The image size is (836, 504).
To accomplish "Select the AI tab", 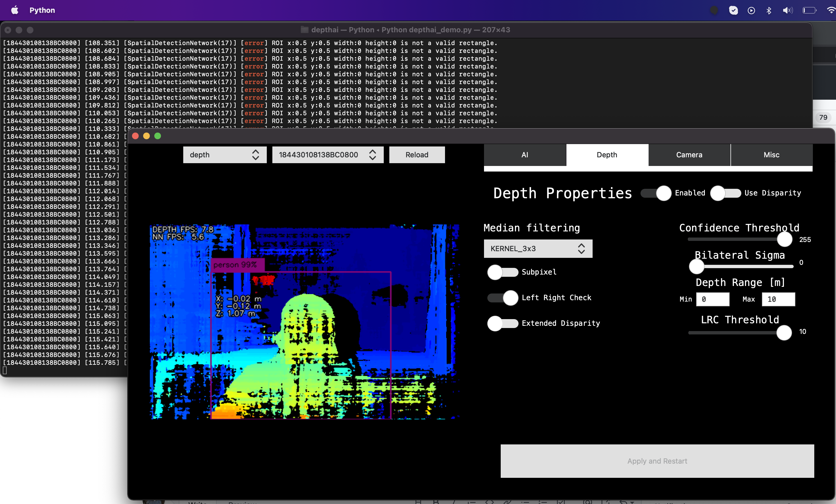I will (525, 155).
